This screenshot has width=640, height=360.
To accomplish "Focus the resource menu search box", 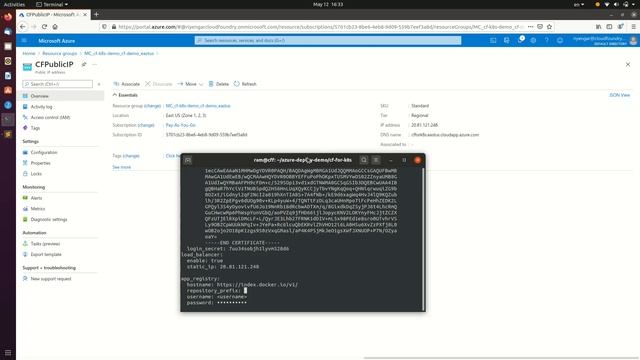I will pos(58,84).
